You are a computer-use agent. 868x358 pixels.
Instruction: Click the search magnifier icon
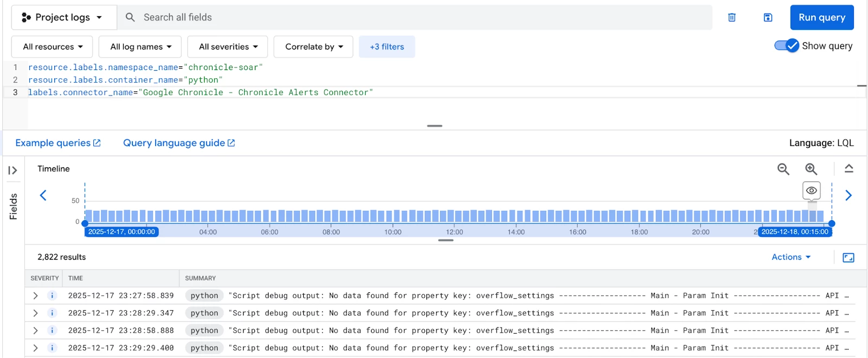[130, 17]
